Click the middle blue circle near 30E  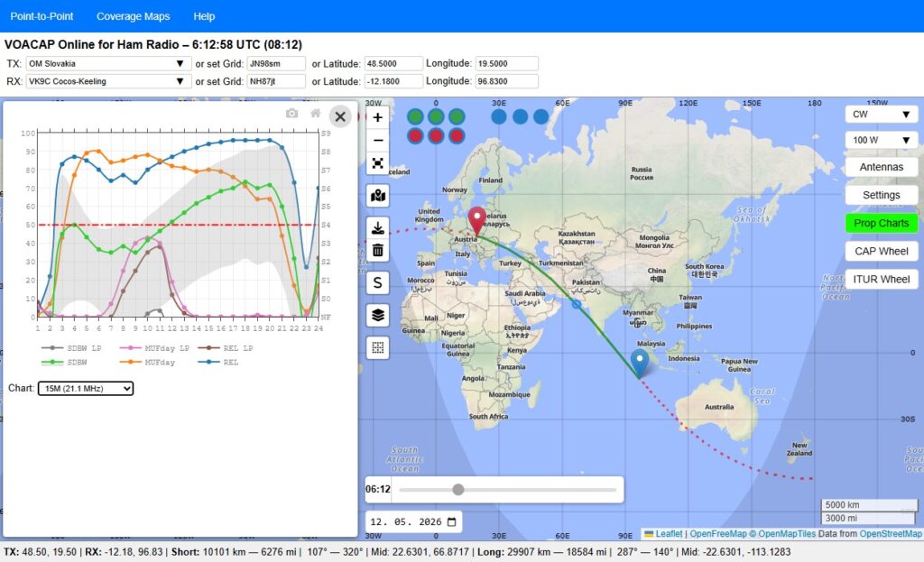521,116
